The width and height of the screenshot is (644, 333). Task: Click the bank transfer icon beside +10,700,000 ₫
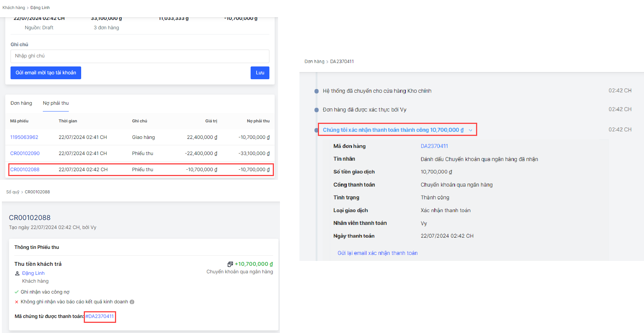tap(230, 264)
